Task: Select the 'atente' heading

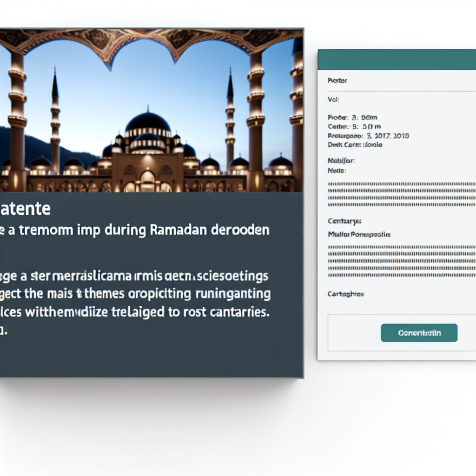Action: [x=25, y=209]
